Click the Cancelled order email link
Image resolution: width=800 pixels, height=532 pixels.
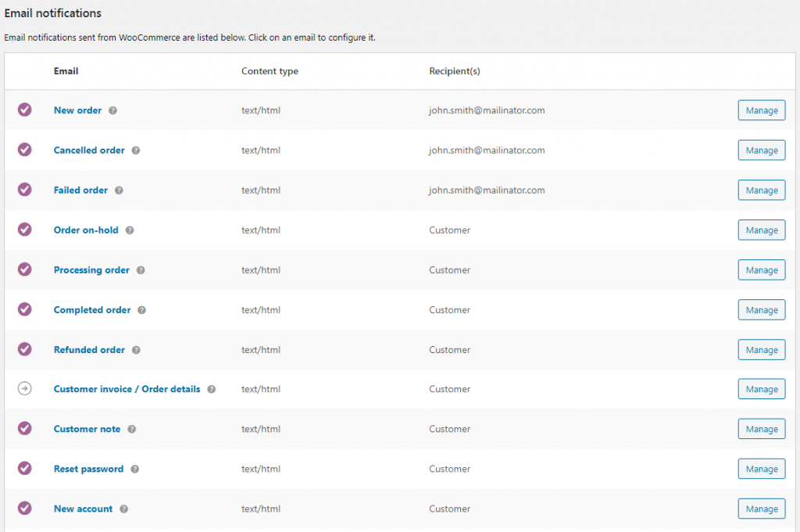pos(88,150)
